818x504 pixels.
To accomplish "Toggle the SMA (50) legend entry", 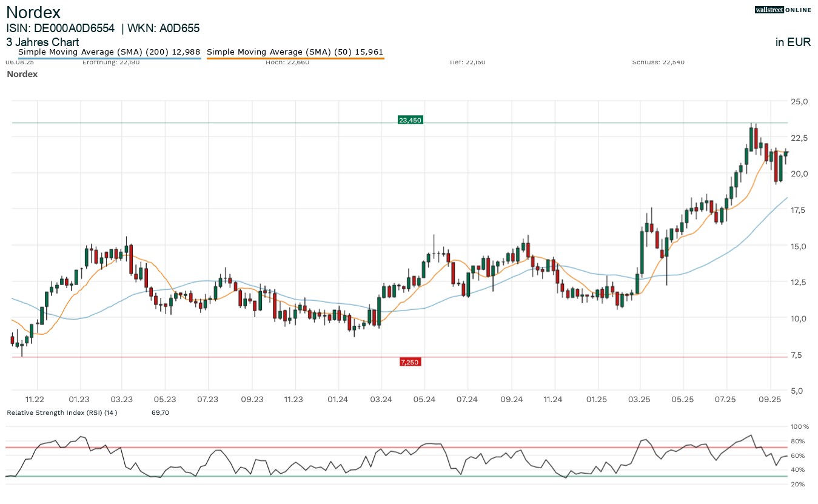I will (x=295, y=52).
